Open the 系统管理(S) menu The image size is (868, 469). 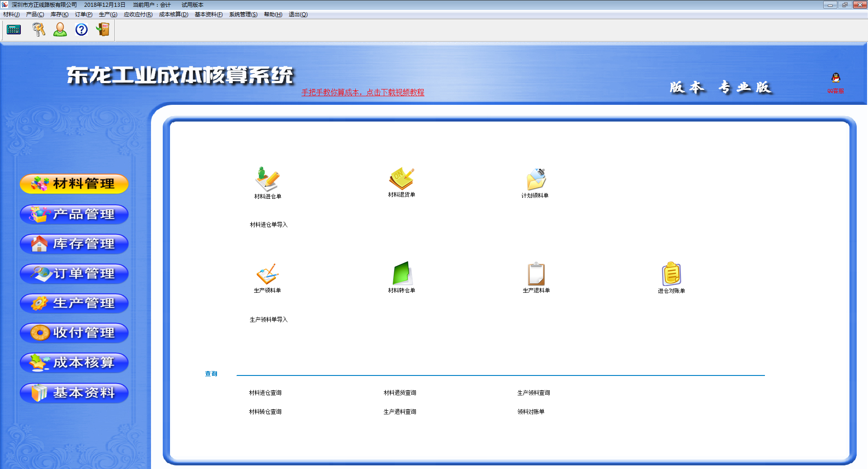pyautogui.click(x=243, y=14)
